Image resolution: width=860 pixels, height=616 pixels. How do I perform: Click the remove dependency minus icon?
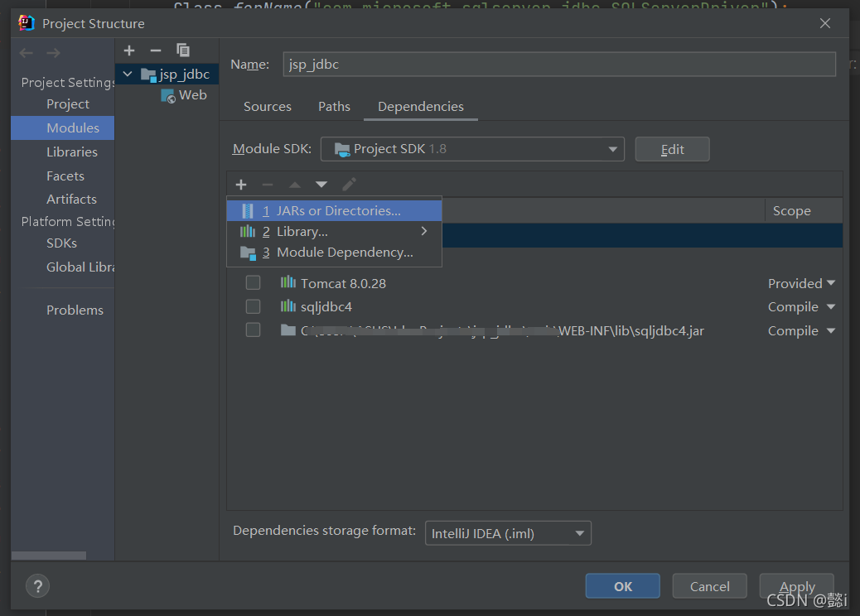click(x=267, y=185)
